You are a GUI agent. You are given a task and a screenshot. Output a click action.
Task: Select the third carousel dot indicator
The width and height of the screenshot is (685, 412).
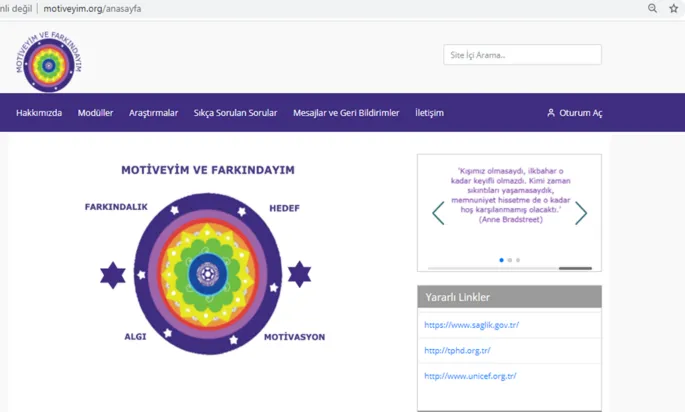click(x=517, y=260)
